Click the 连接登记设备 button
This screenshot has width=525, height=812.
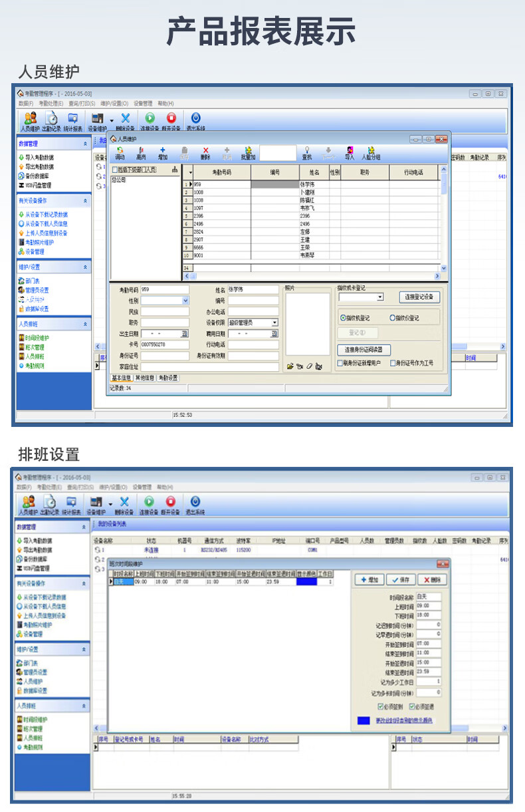pos(419,297)
